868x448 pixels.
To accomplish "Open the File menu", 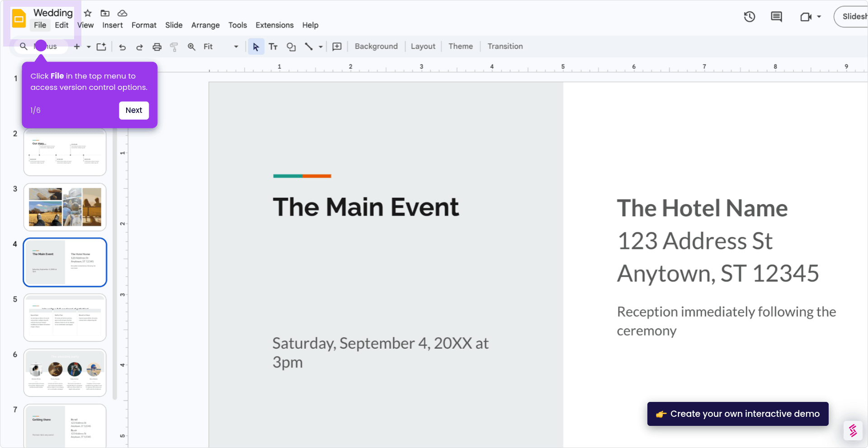I will click(40, 25).
